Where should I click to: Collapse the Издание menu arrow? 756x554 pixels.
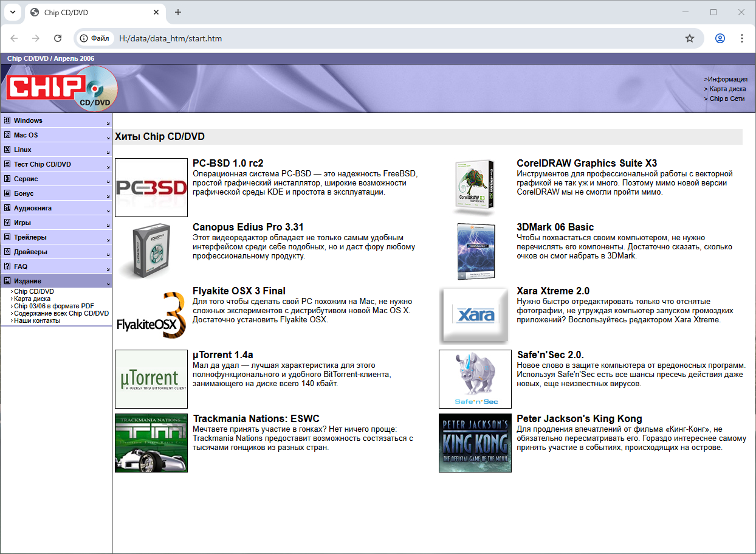point(108,283)
